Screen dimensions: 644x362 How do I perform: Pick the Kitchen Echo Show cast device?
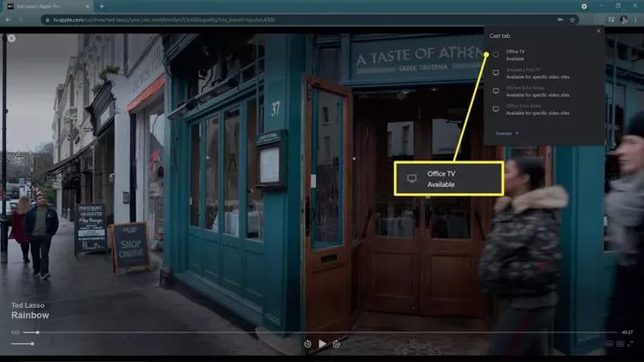544,91
